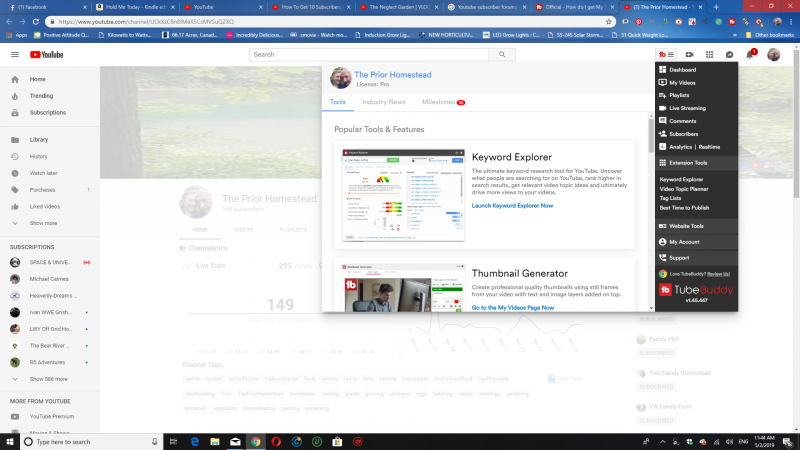Screen dimensions: 800x450
Task: Open the TubeBuddy menu icon in header
Action: click(666, 54)
